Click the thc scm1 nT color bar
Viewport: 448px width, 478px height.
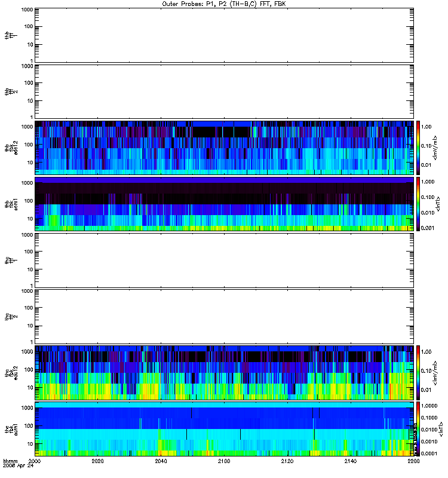(418, 429)
